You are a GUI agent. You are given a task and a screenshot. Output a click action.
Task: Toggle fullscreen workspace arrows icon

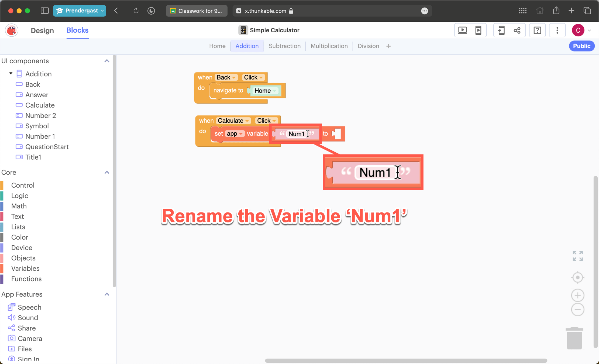577,256
